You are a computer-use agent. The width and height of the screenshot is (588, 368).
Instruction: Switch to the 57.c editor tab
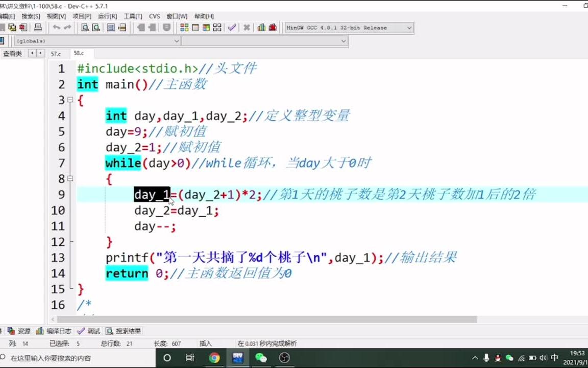tap(55, 53)
